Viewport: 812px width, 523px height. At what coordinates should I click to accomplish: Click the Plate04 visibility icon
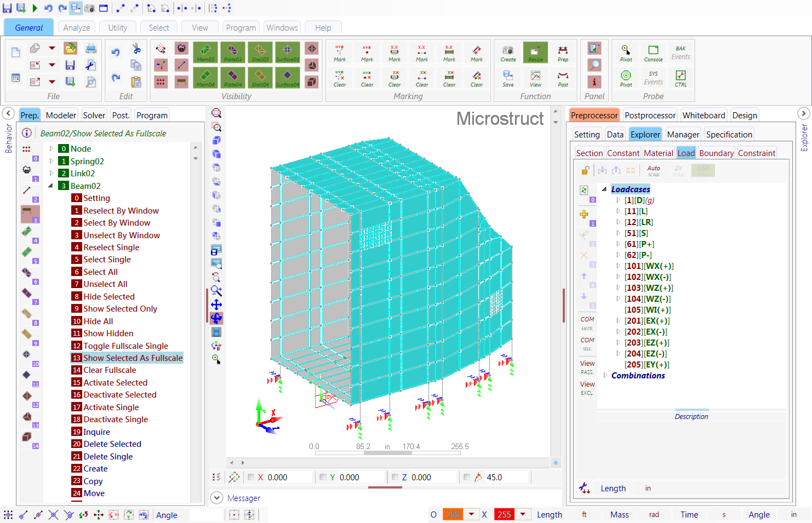233,78
